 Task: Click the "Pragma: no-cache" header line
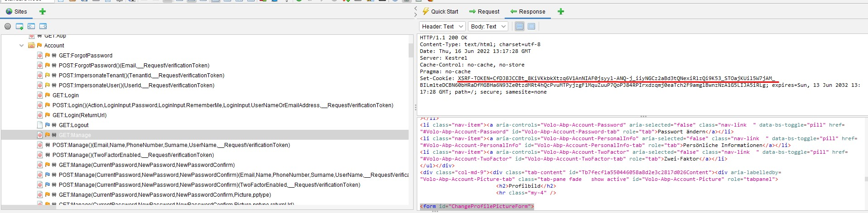pyautogui.click(x=445, y=71)
